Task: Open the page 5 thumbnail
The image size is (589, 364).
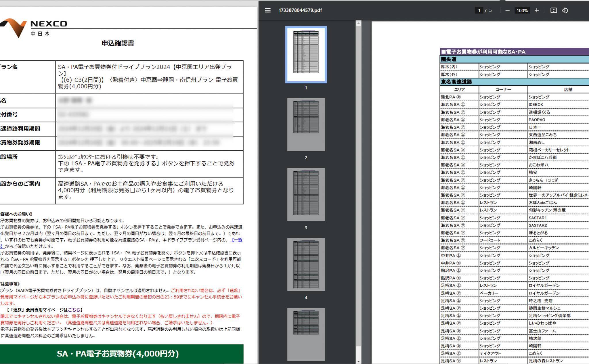Action: coord(306,334)
